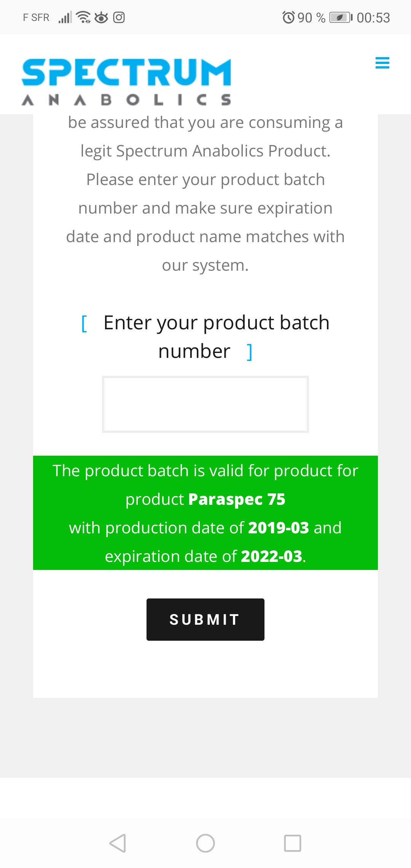This screenshot has height=868, width=411.
Task: Open recent apps with square button
Action: [x=293, y=843]
